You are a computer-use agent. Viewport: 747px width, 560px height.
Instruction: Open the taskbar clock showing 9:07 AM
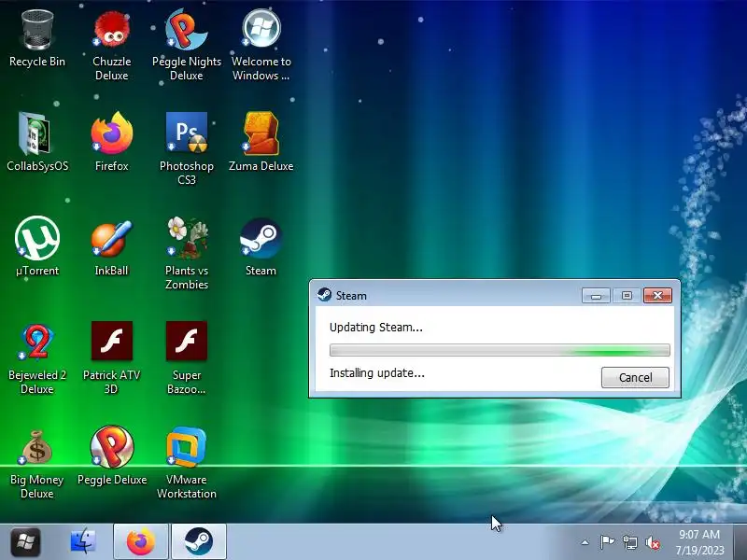pyautogui.click(x=699, y=542)
